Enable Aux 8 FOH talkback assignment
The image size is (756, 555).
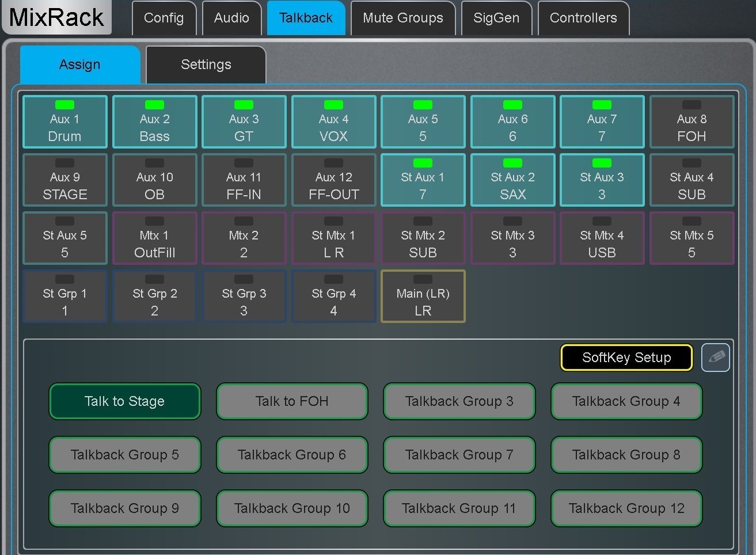pos(692,122)
